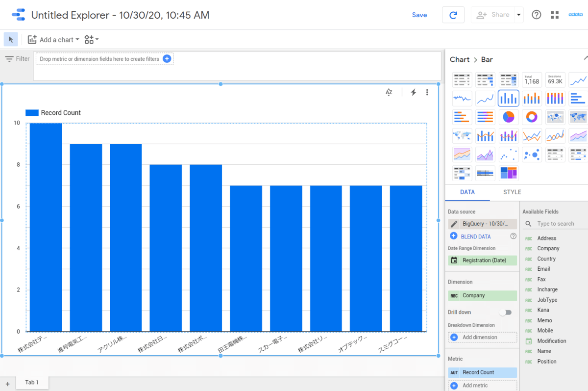Click the sort A-Z icon on chart
Screen dimensions: 588x391
pos(389,92)
